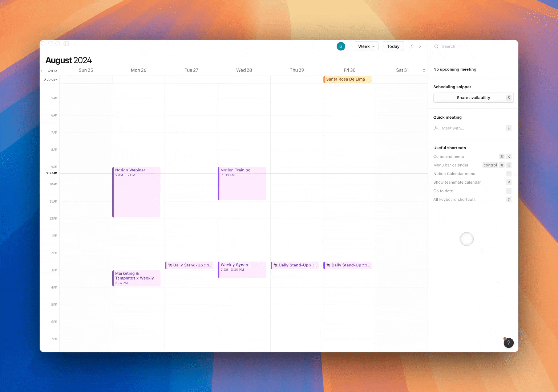This screenshot has width=558, height=392.
Task: Open Notion Calendar menu shortcut
Action: (x=472, y=173)
